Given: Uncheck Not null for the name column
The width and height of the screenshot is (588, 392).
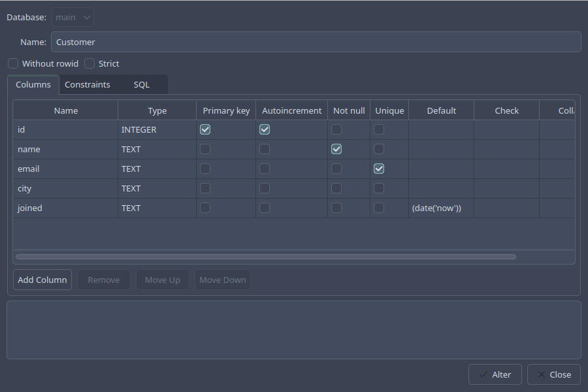Looking at the screenshot, I should tap(336, 149).
